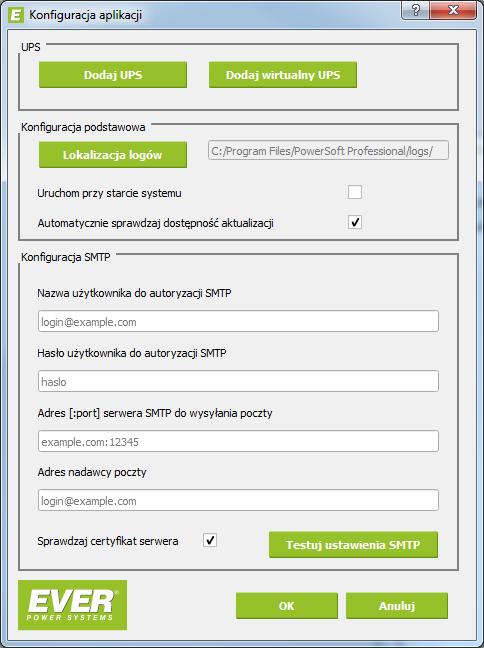Click the Dodaj UPS button
Screen dimensions: 484x648
click(113, 75)
